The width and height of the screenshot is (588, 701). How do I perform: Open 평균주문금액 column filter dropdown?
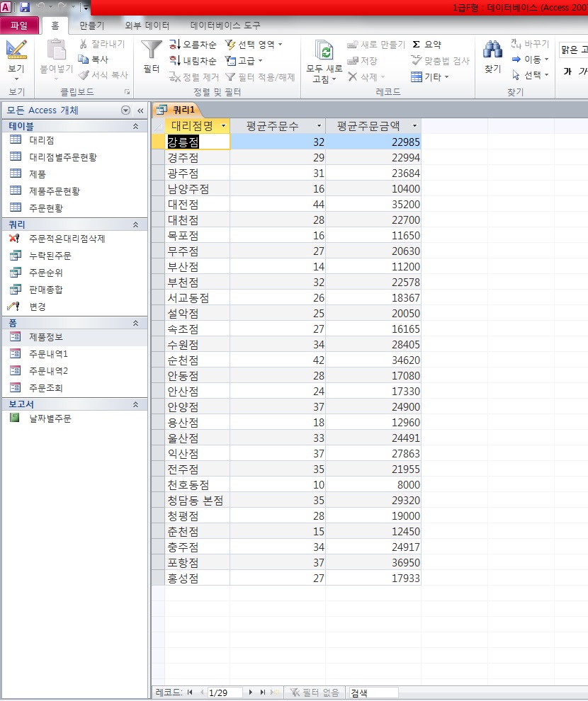coord(414,126)
